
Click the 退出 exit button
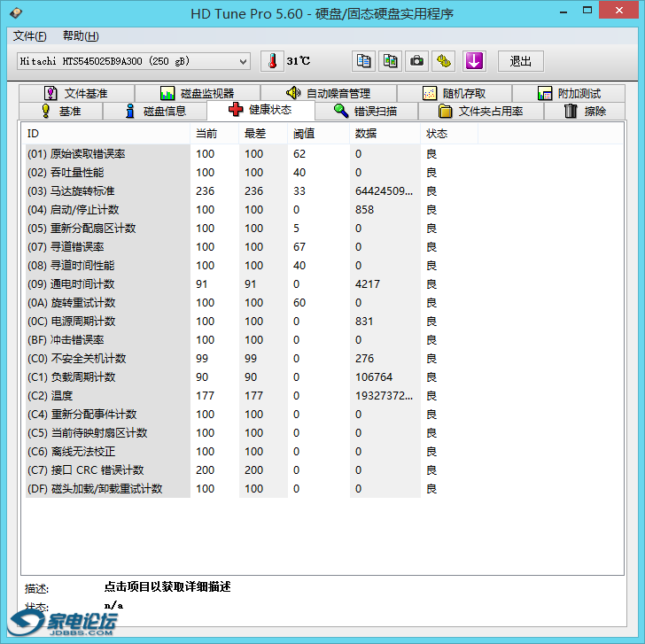(x=521, y=61)
